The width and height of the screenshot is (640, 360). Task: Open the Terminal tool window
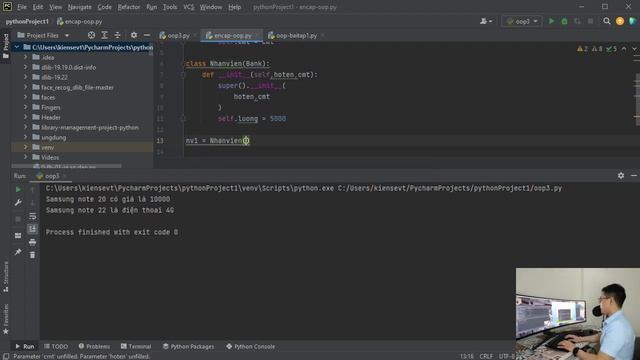(136, 346)
